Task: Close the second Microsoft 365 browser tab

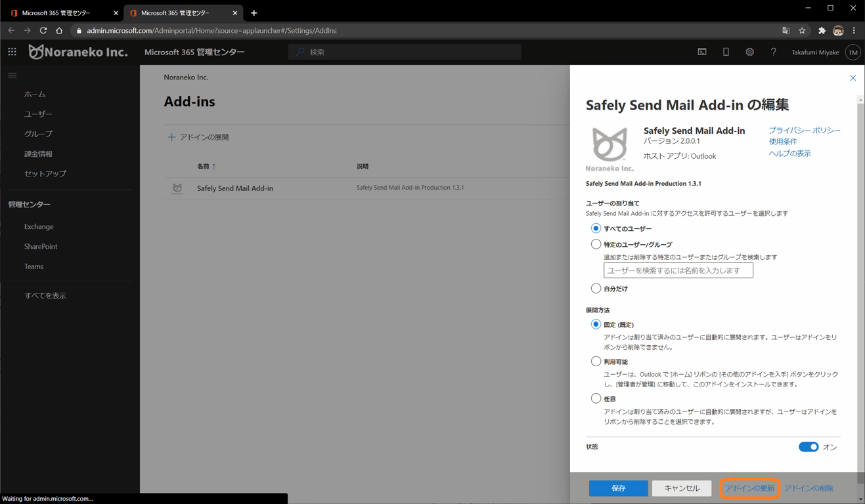Action: (x=234, y=12)
